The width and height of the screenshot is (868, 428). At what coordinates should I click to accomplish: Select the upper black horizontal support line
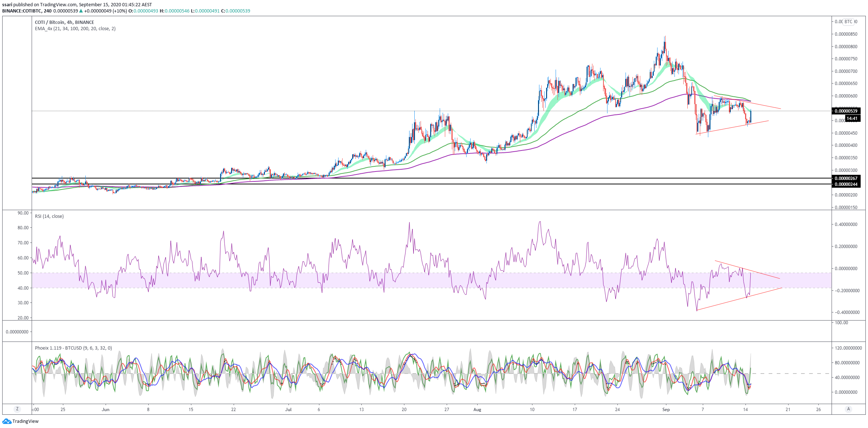pos(432,178)
